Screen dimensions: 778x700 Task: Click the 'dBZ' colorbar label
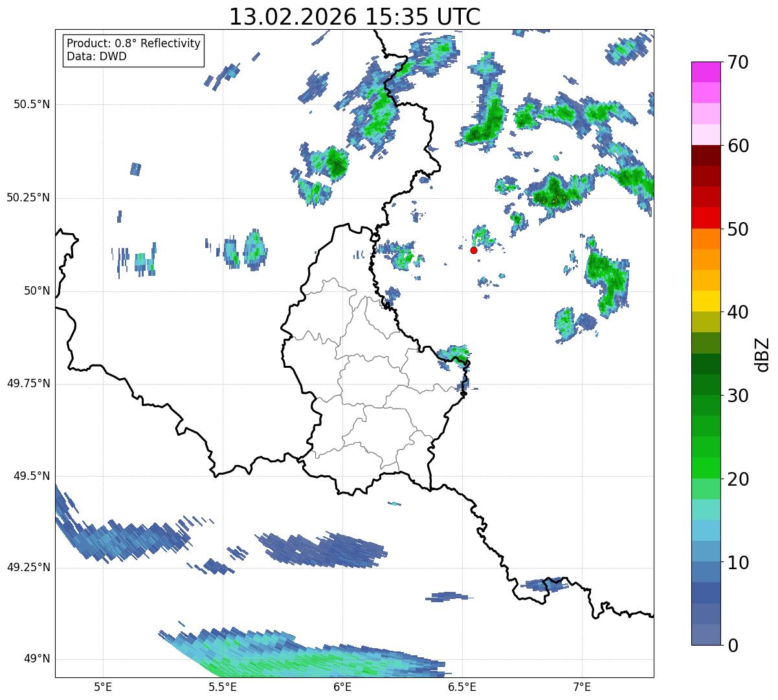point(762,354)
